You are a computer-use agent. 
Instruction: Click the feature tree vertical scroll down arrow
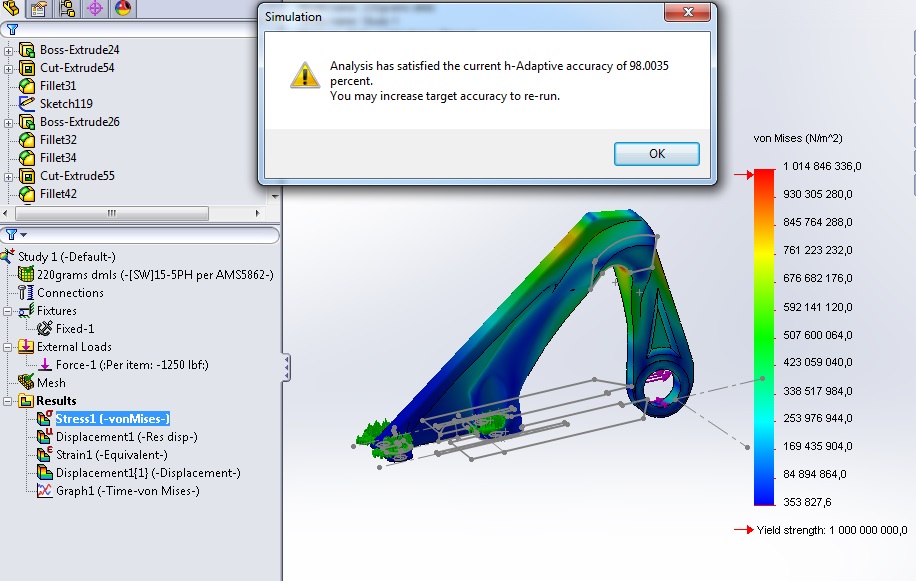tap(275, 197)
